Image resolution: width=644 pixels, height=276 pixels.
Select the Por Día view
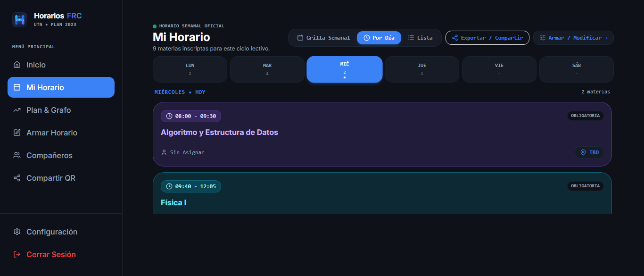click(379, 38)
